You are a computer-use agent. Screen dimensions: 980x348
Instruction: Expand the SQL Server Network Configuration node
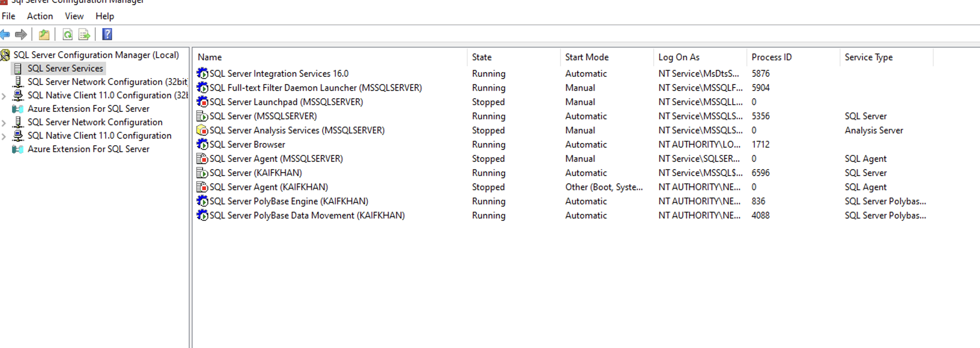pos(4,123)
